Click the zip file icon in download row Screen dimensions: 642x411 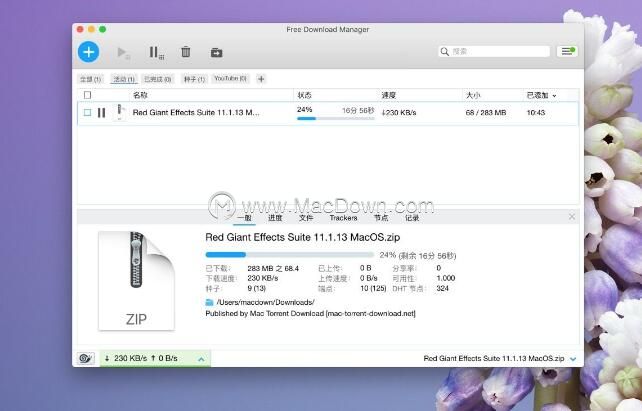click(x=120, y=112)
